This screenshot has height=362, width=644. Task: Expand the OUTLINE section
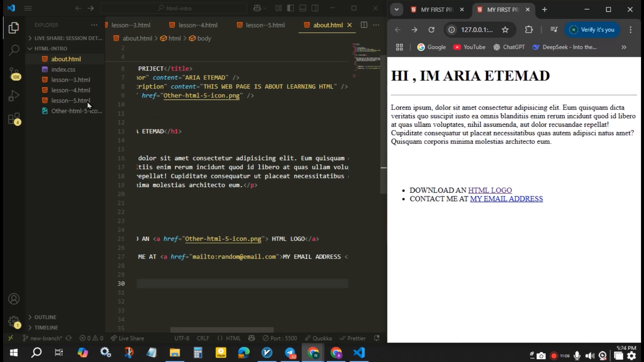[45, 317]
